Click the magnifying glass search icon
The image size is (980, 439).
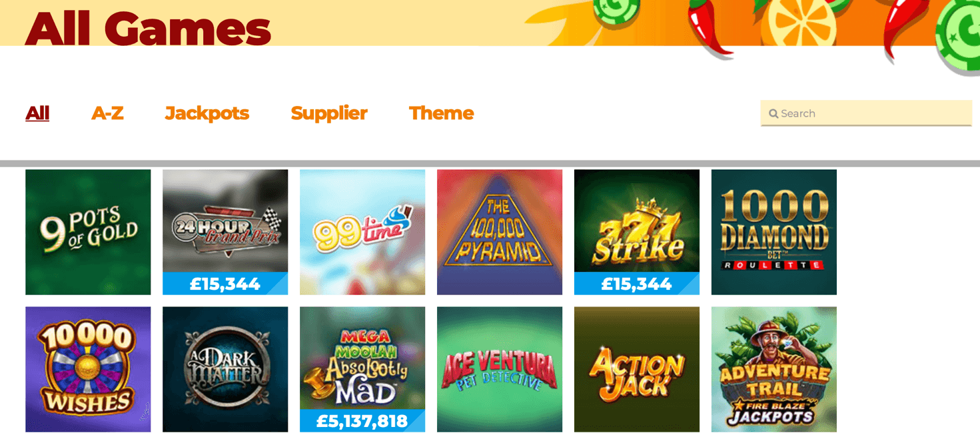tap(773, 114)
